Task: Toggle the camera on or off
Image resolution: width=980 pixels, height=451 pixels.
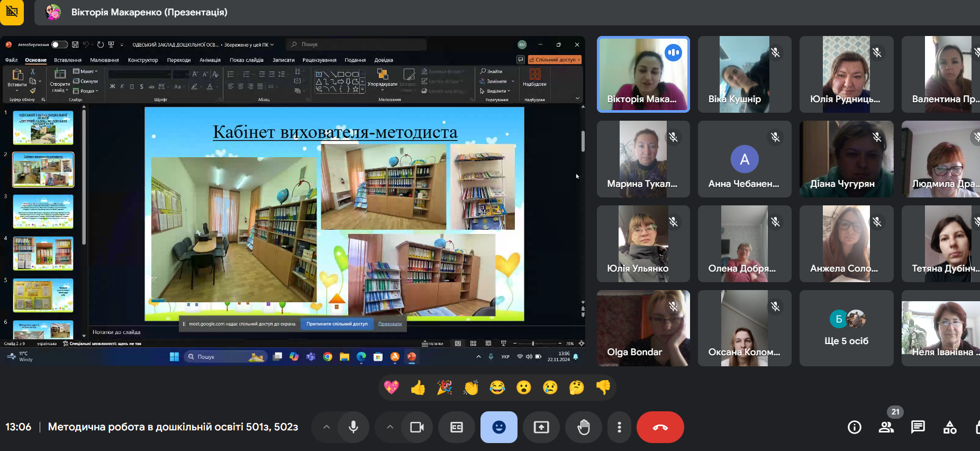Action: [x=417, y=427]
